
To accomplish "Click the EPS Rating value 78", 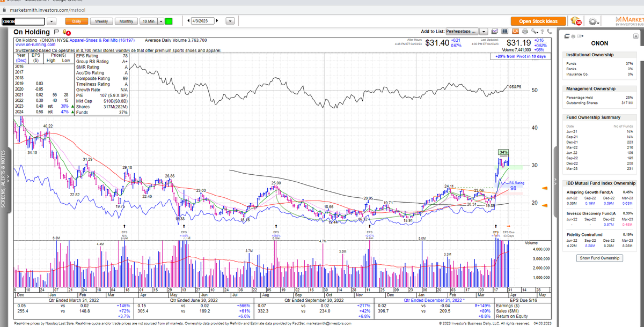I will coord(125,55).
